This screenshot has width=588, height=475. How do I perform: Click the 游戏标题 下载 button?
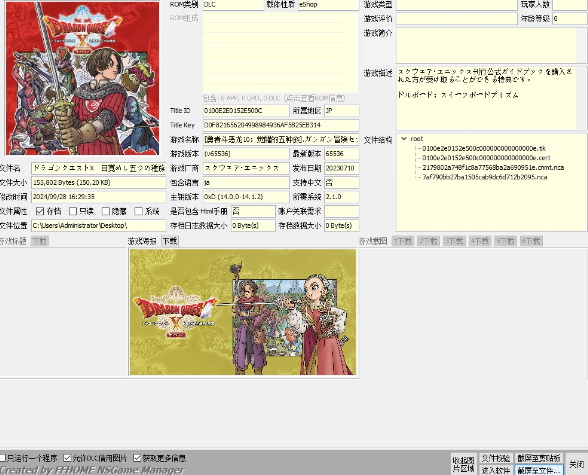(39, 241)
